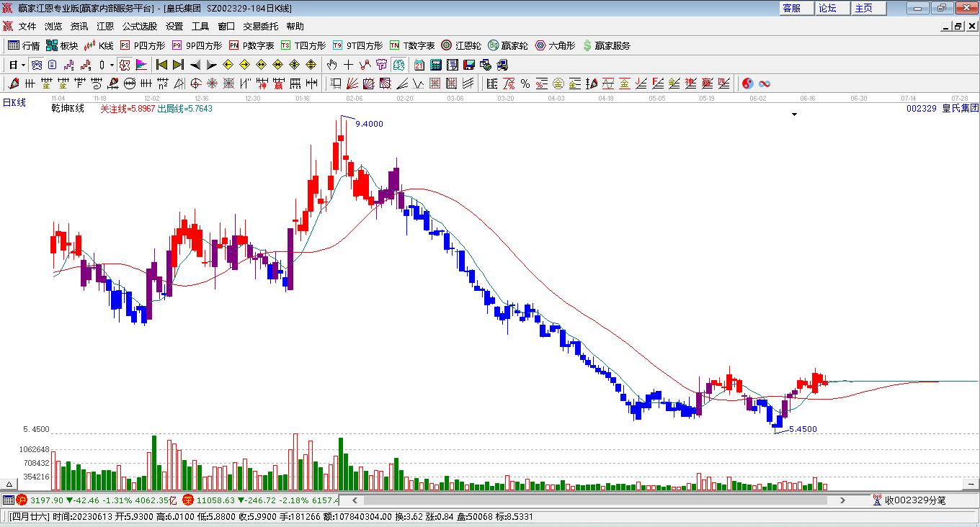Click the notepad document icon
980x527 pixels.
click(x=452, y=65)
